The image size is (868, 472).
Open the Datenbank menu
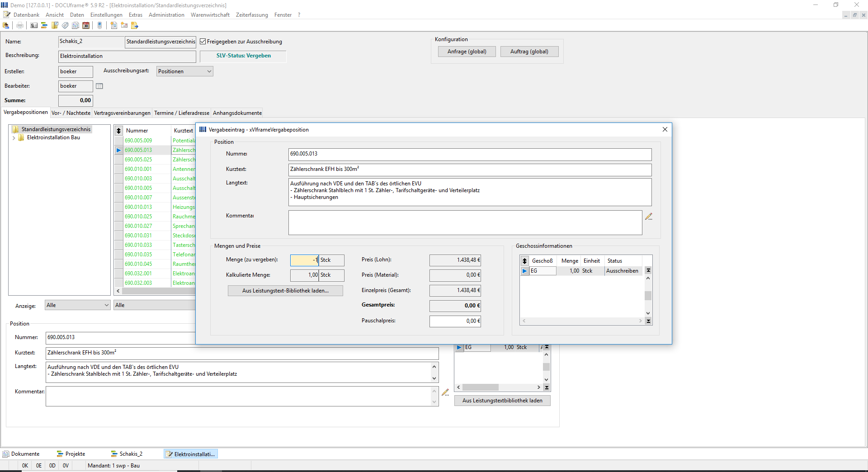tap(26, 15)
